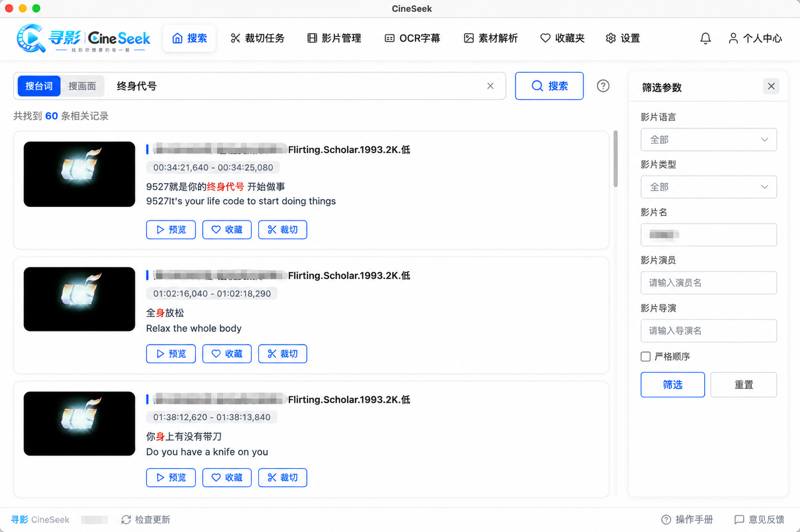Click 检查更新 check for updates
The width and height of the screenshot is (800, 532).
click(146, 520)
